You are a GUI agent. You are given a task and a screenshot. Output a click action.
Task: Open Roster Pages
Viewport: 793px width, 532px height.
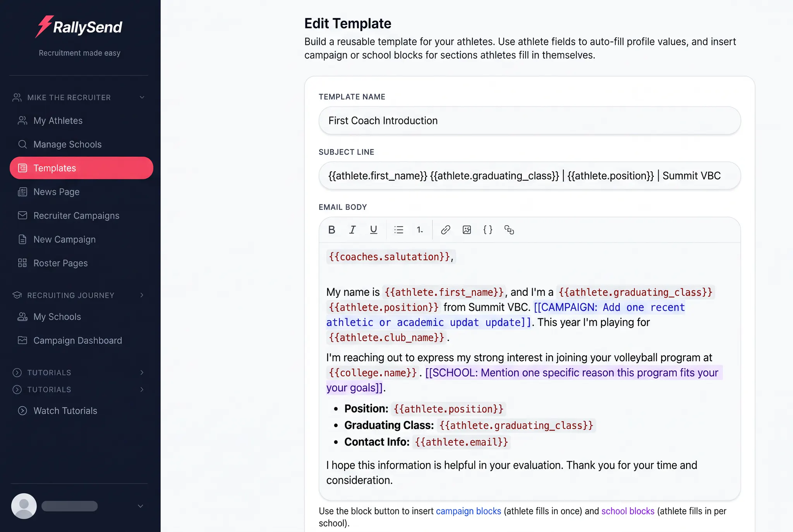point(81,263)
